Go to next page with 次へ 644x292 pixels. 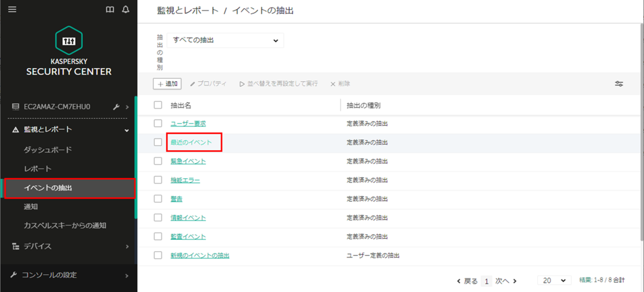[506, 281]
